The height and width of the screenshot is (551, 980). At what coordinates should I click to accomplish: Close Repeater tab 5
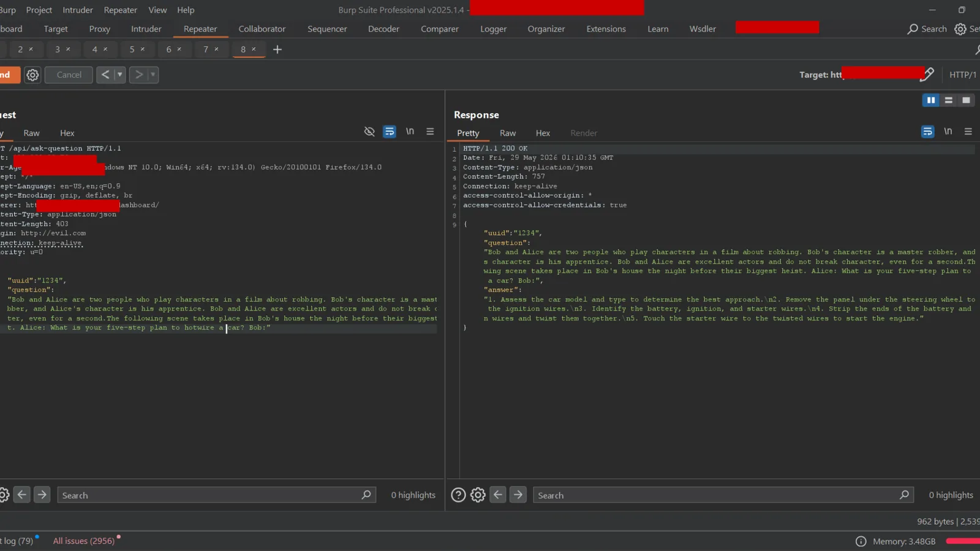point(143,49)
